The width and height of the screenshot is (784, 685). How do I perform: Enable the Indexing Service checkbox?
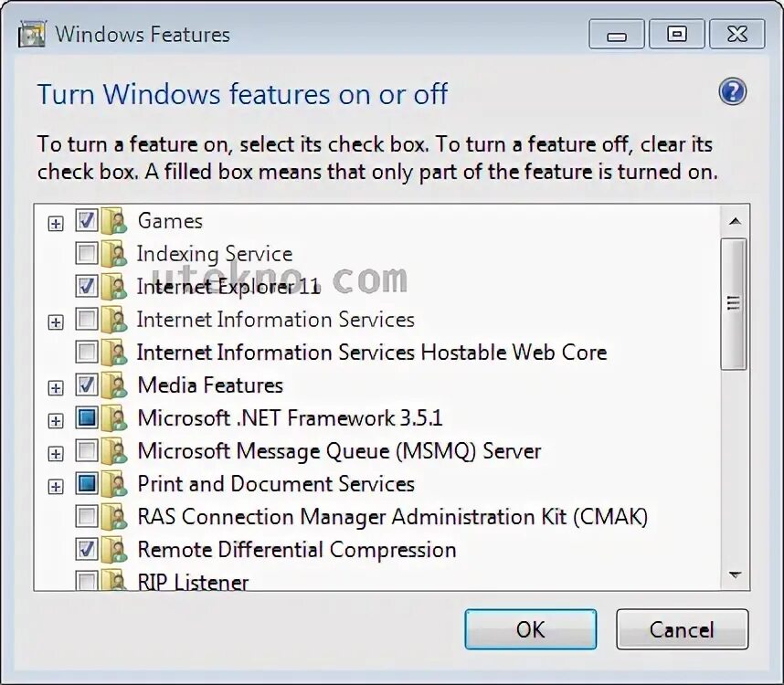(87, 254)
